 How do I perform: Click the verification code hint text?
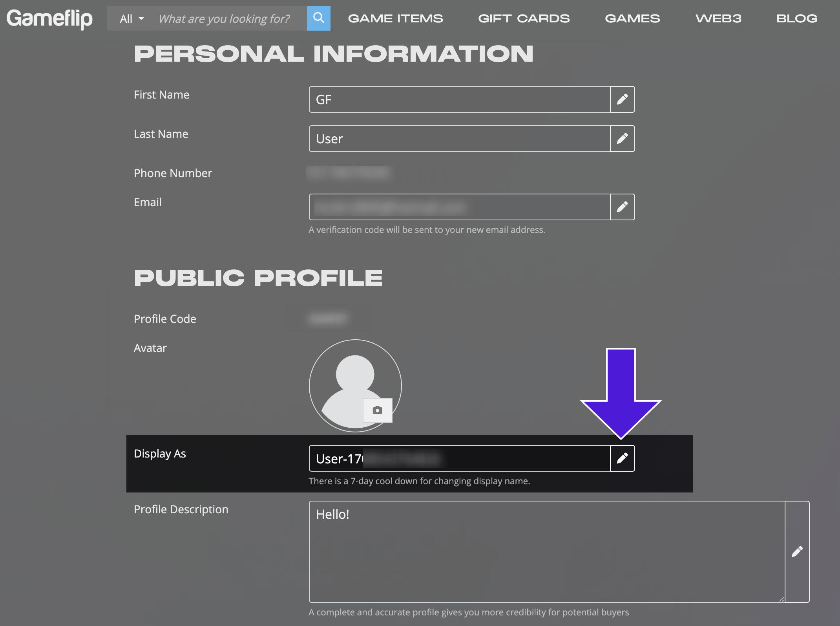tap(427, 230)
